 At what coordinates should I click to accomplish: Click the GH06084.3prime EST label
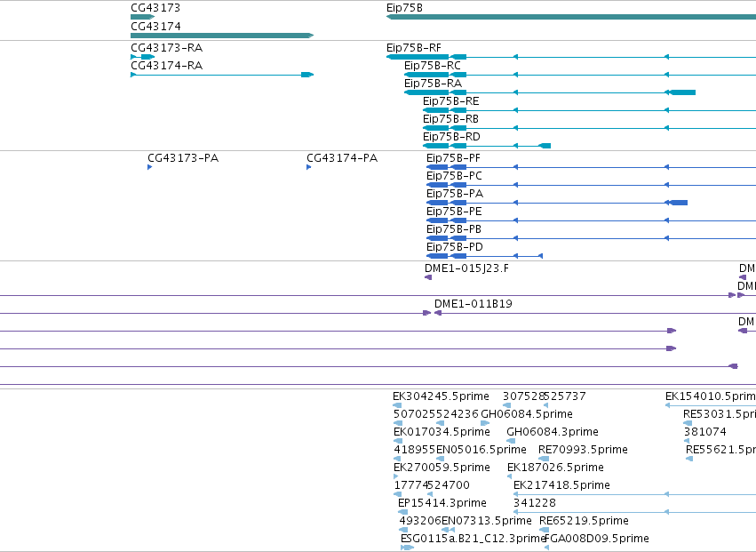553,432
